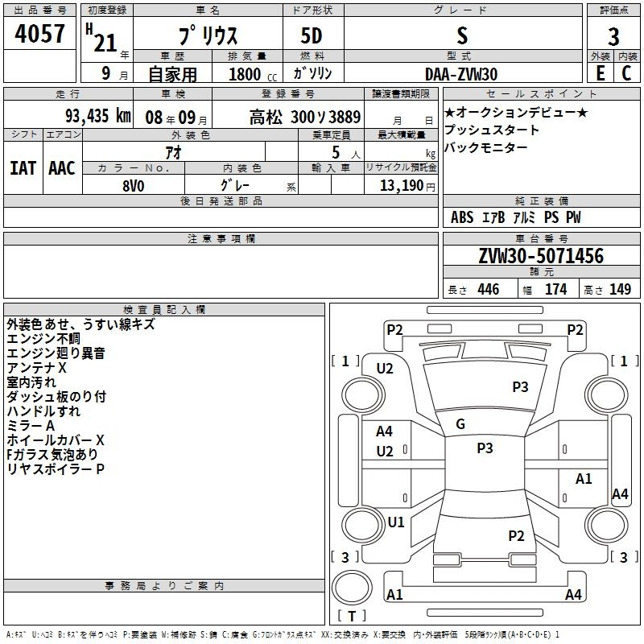Click the registration number 高松 300ソ3889
Screen dimensions: 644x644
(305, 117)
